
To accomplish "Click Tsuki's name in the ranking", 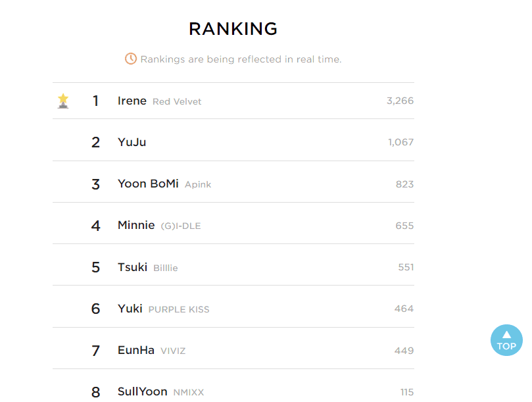I will click(x=132, y=267).
